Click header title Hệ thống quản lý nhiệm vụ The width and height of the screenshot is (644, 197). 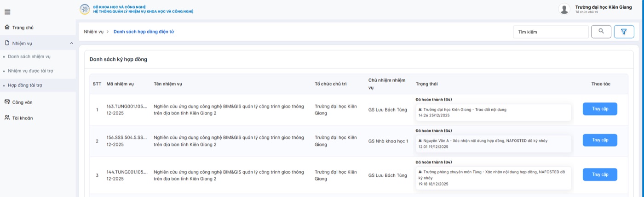(143, 11)
